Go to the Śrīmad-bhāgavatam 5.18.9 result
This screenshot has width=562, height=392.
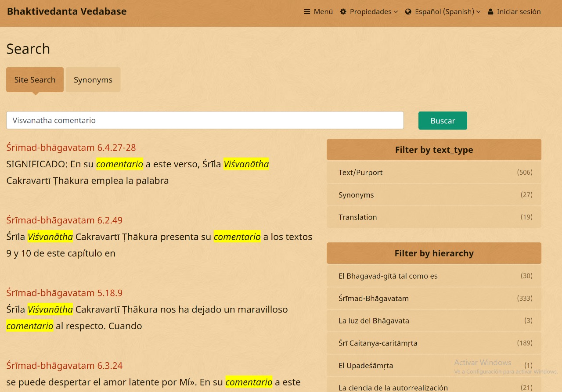[x=64, y=293]
